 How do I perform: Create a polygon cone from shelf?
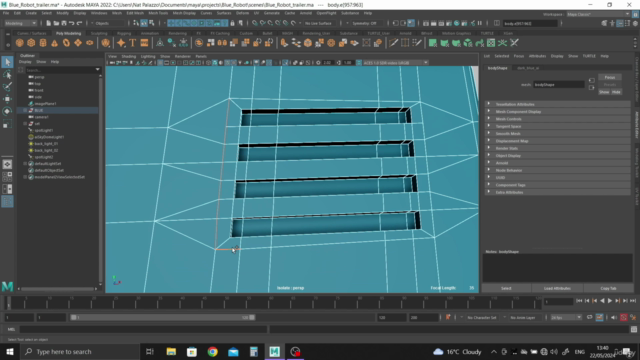pos(54,43)
